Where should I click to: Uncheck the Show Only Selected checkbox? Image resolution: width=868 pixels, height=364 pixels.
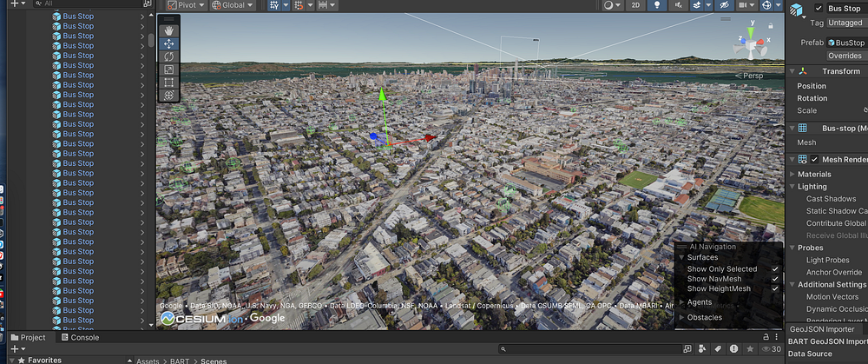click(775, 269)
